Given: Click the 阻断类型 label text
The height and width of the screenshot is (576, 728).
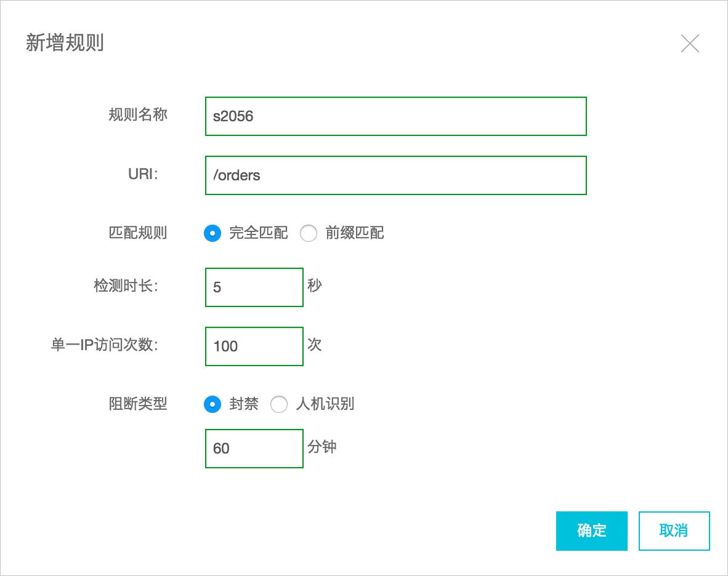Looking at the screenshot, I should (137, 404).
